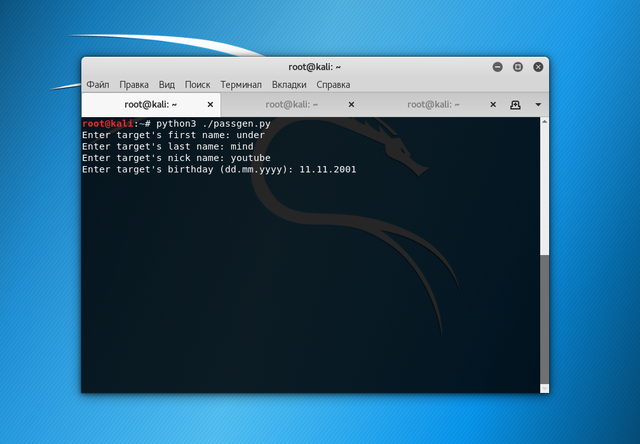Click the scrollbar up arrow

coord(544,122)
